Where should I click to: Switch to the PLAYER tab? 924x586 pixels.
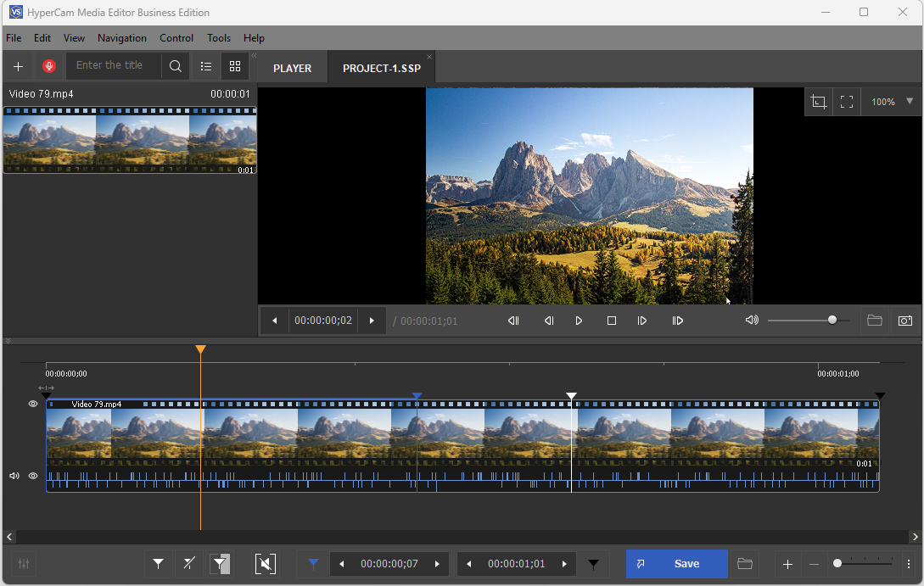pyautogui.click(x=292, y=68)
